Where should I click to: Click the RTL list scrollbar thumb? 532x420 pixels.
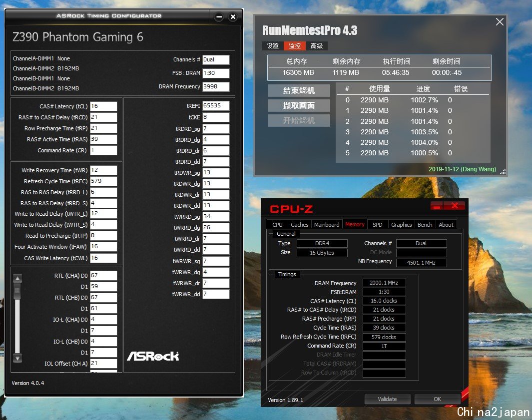17,292
